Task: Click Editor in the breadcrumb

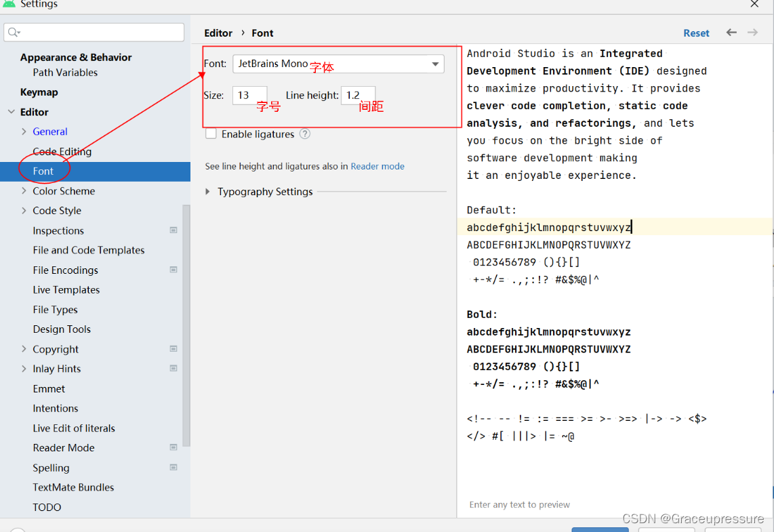Action: point(218,33)
